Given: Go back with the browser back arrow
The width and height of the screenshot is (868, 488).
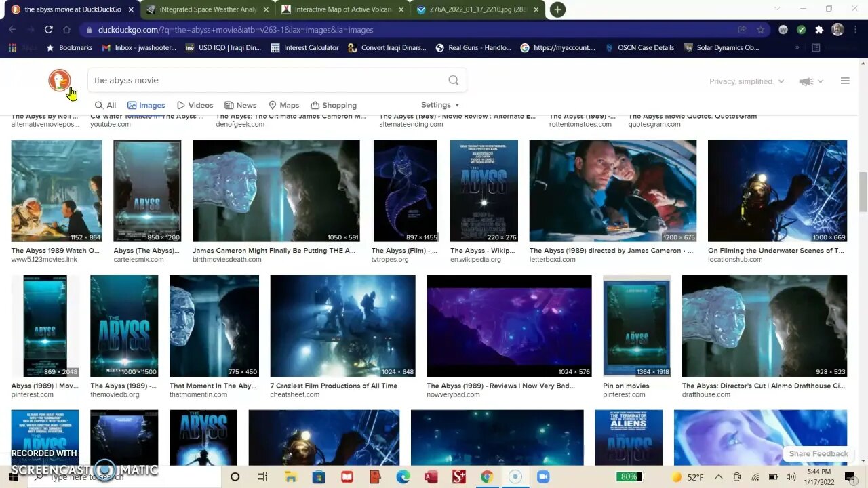Looking at the screenshot, I should [x=12, y=30].
